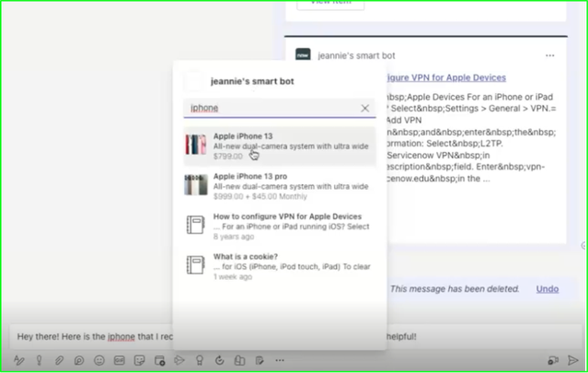
Task: Open the text Format options icon
Action: point(18,360)
